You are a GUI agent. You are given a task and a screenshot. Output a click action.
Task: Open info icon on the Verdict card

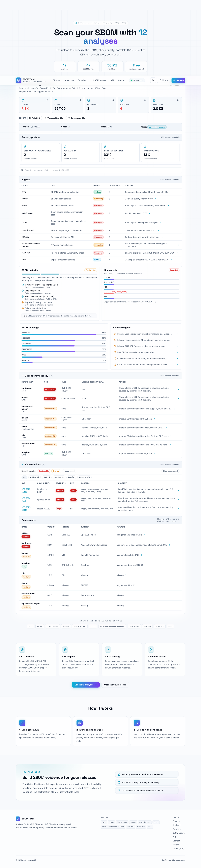(47, 100)
